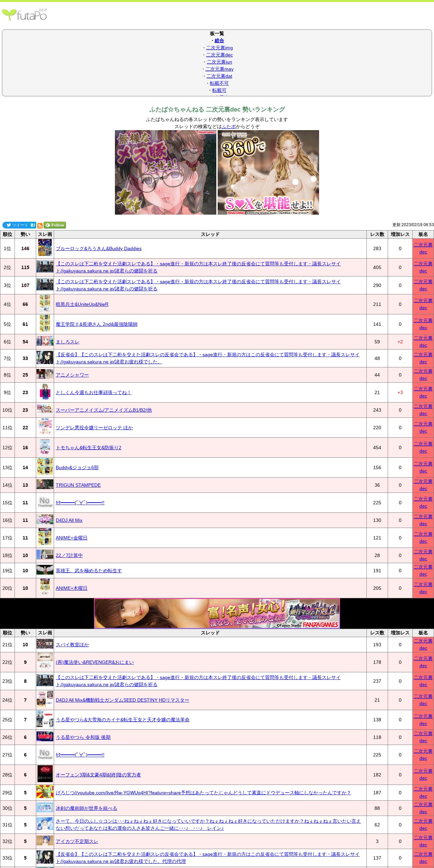
Task: Open the D4DJ All Mix&ガンダムSEED thread
Action: pos(122,700)
